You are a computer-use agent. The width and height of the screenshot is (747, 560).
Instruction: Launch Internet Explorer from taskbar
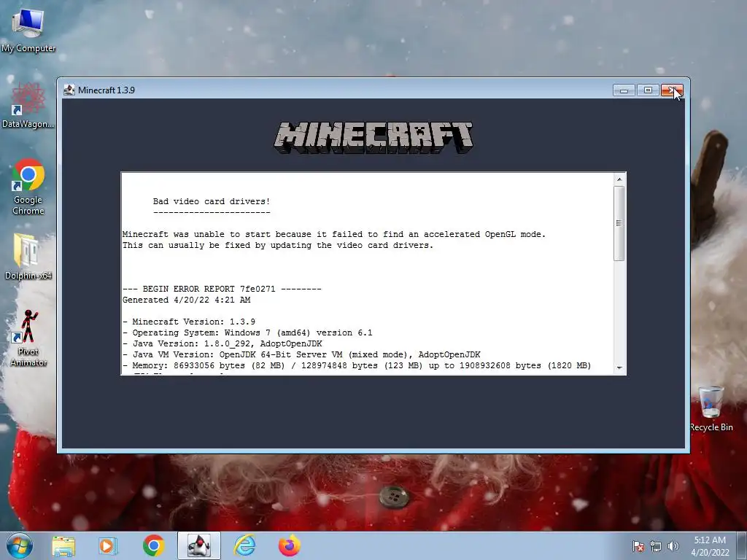coord(245,545)
